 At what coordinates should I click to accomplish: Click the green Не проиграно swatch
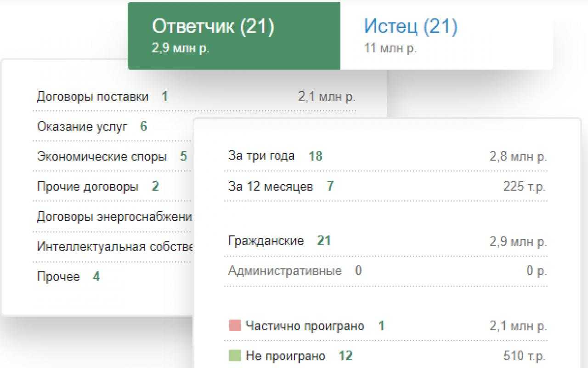coord(235,356)
